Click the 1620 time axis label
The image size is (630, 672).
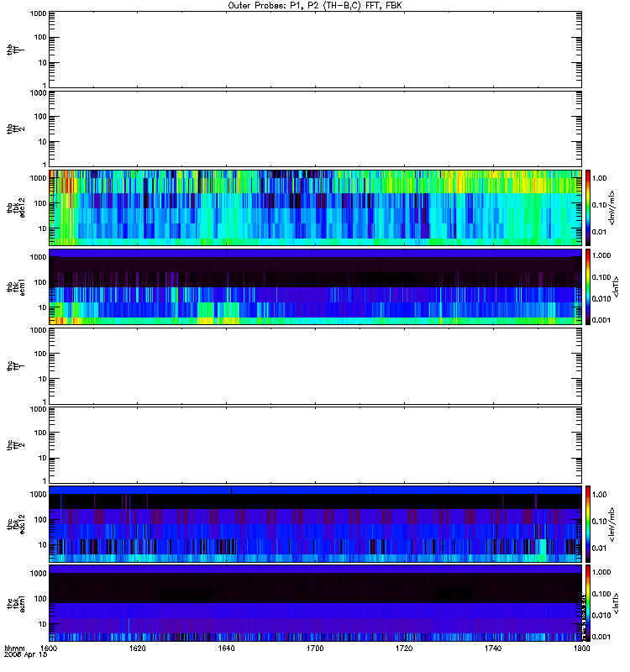(138, 648)
